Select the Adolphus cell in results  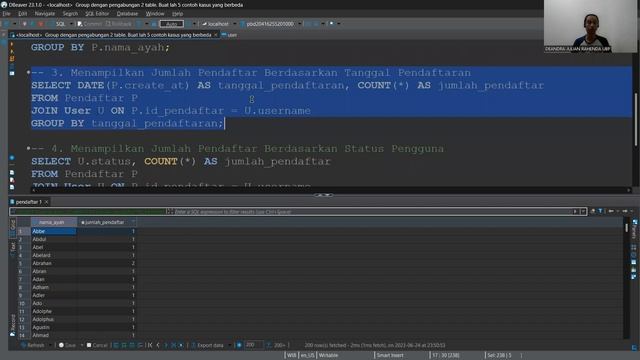53,319
